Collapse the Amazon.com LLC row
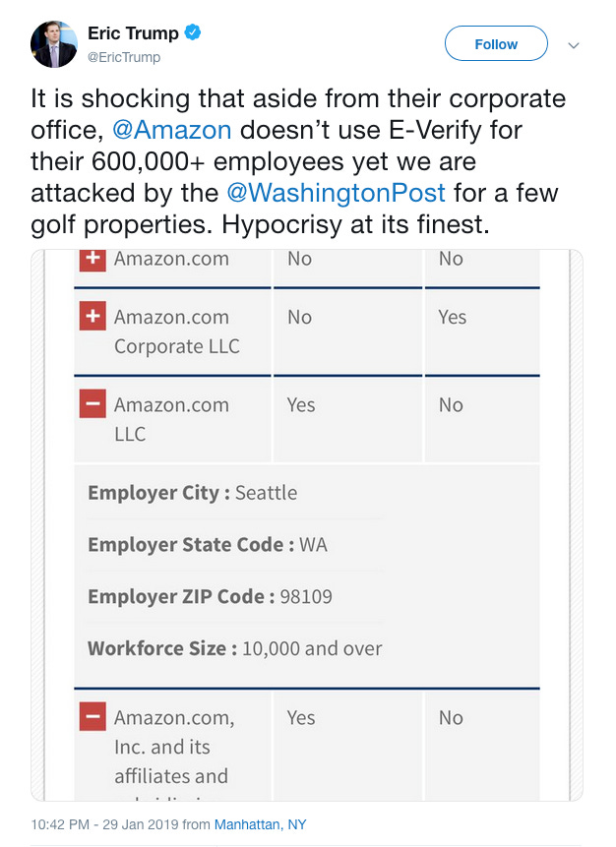 pos(92,404)
